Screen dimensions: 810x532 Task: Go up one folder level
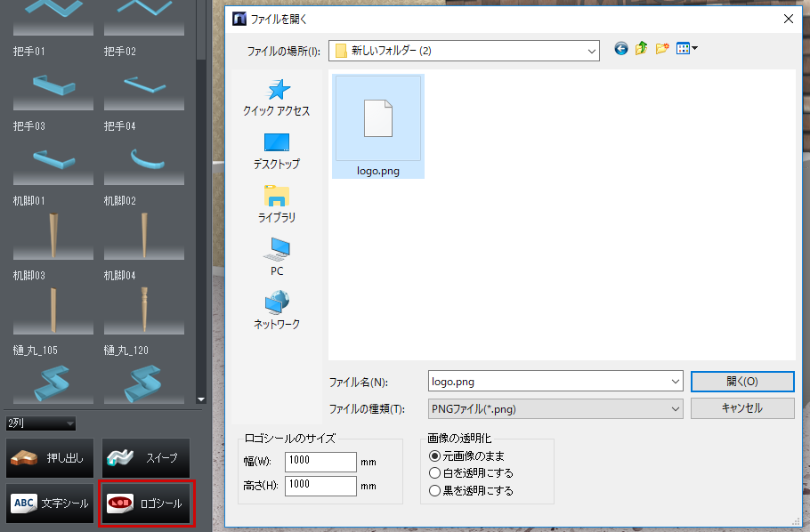coord(641,50)
